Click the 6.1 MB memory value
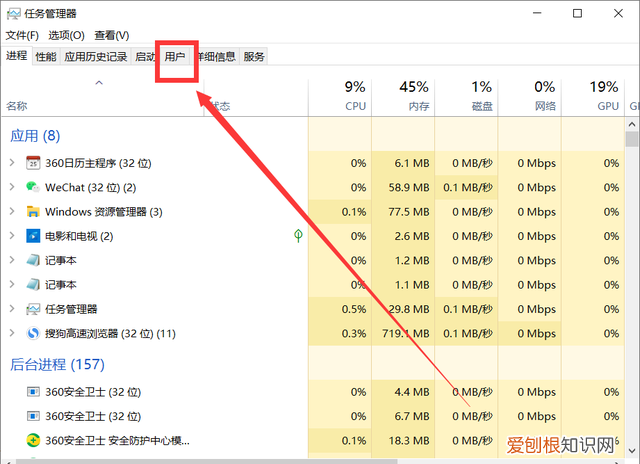Screen dimensions: 640x464 pos(412,163)
